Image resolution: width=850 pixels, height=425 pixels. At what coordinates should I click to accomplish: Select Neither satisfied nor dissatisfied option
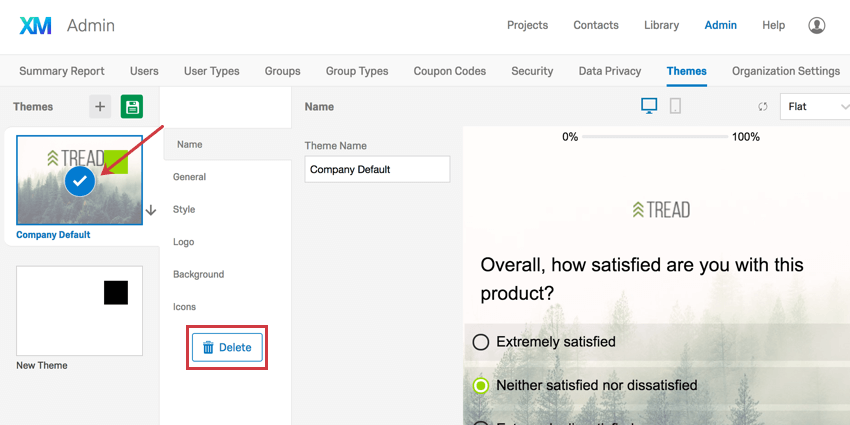pos(481,385)
